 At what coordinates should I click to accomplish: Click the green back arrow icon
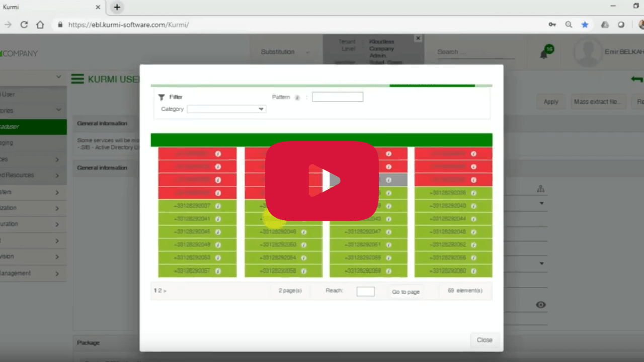coord(637,79)
